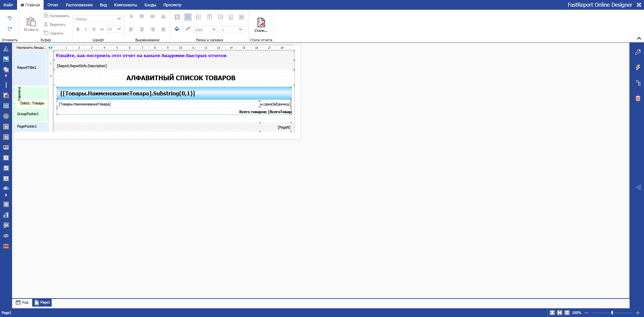Paste with the Вставить button
This screenshot has height=317, width=644.
[x=31, y=24]
